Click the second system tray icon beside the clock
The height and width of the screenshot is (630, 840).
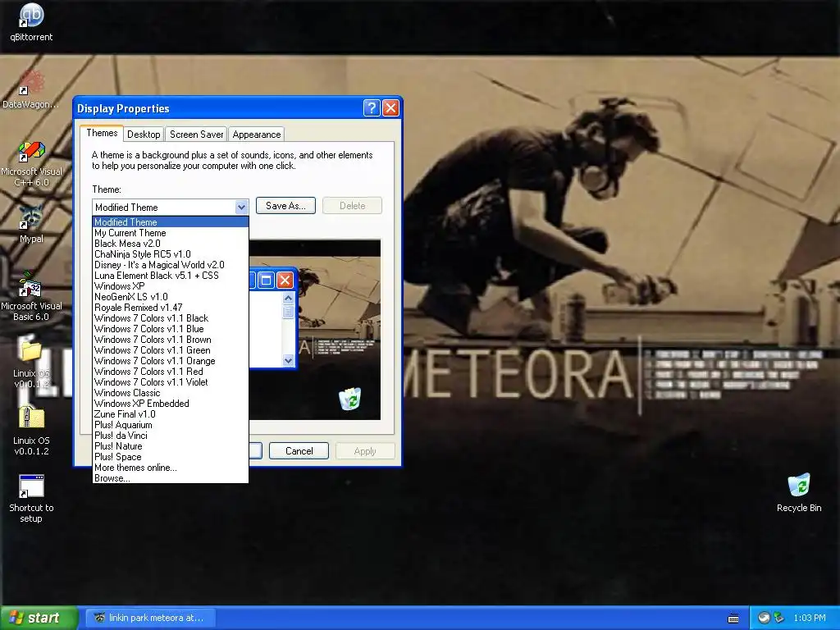point(778,618)
